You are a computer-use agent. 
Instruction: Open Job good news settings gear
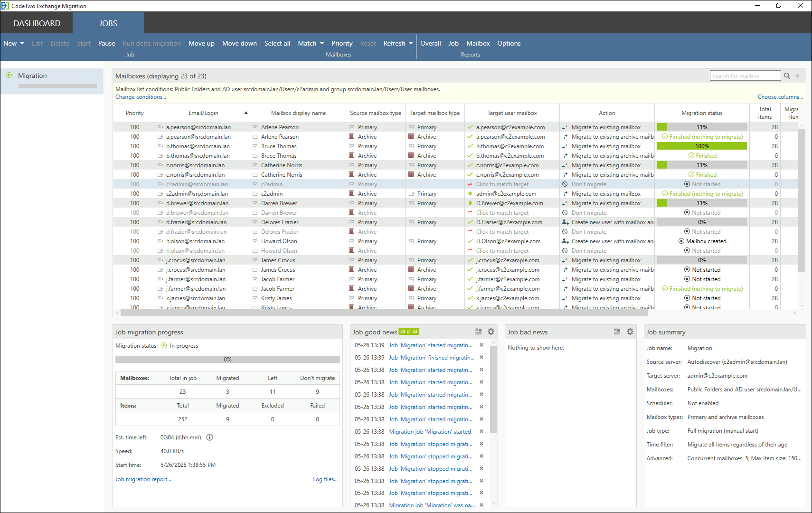click(491, 332)
